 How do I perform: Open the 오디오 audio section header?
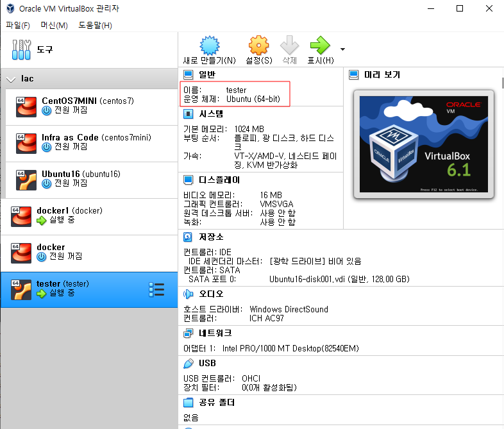(211, 294)
